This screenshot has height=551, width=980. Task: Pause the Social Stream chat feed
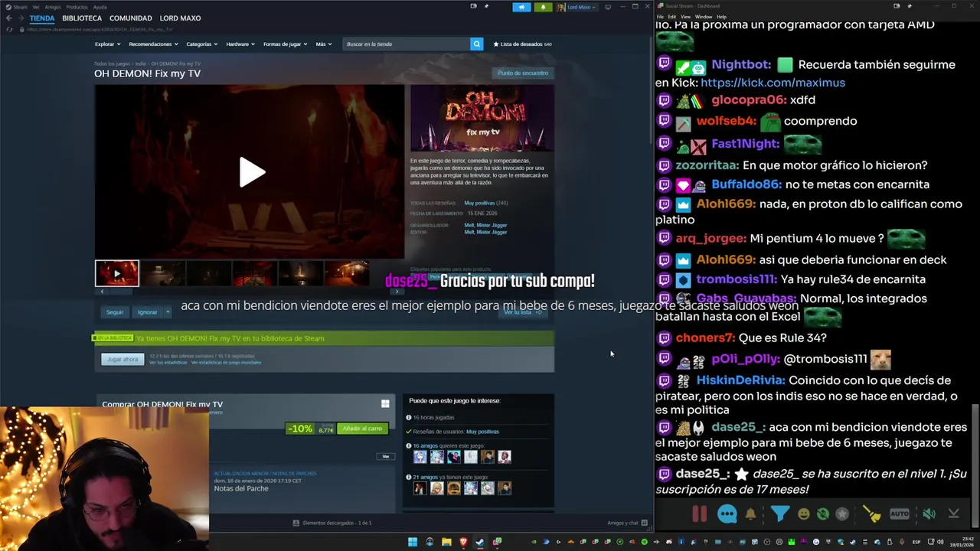tap(700, 514)
